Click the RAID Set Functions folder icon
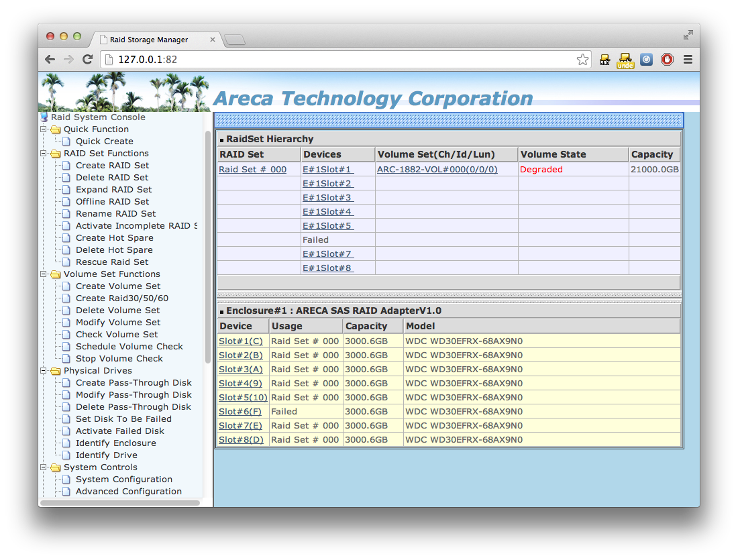 point(56,154)
